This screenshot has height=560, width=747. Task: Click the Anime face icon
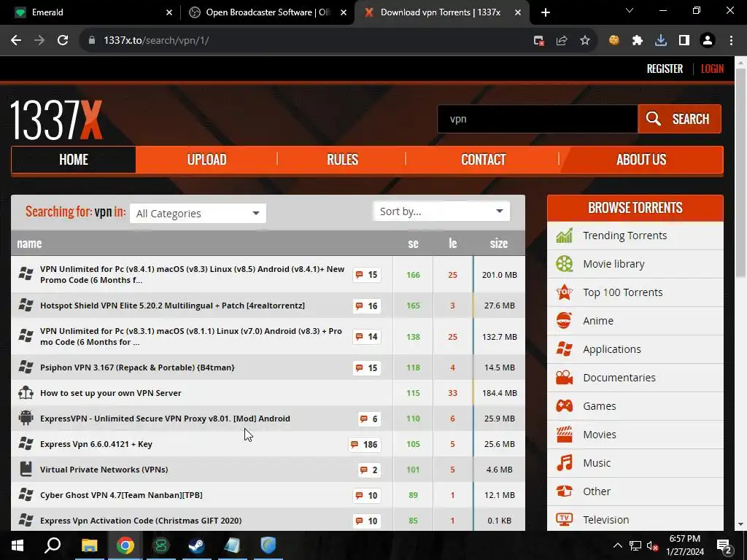(x=564, y=321)
